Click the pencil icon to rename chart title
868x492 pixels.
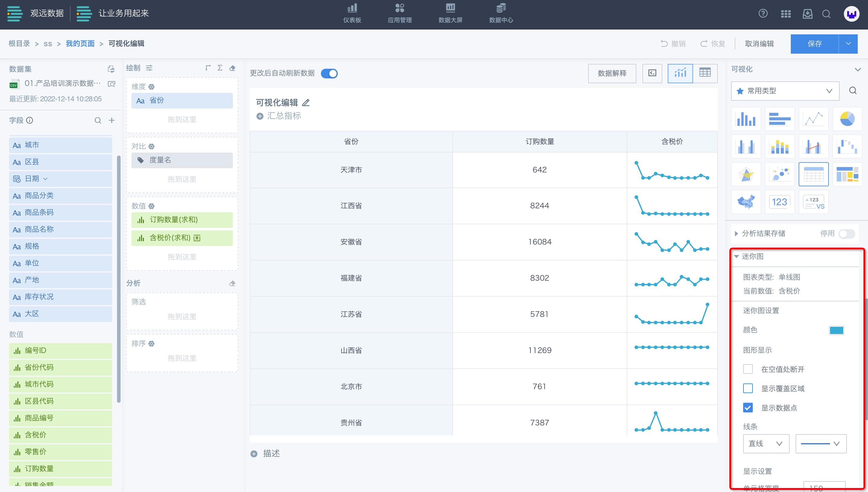click(x=306, y=103)
